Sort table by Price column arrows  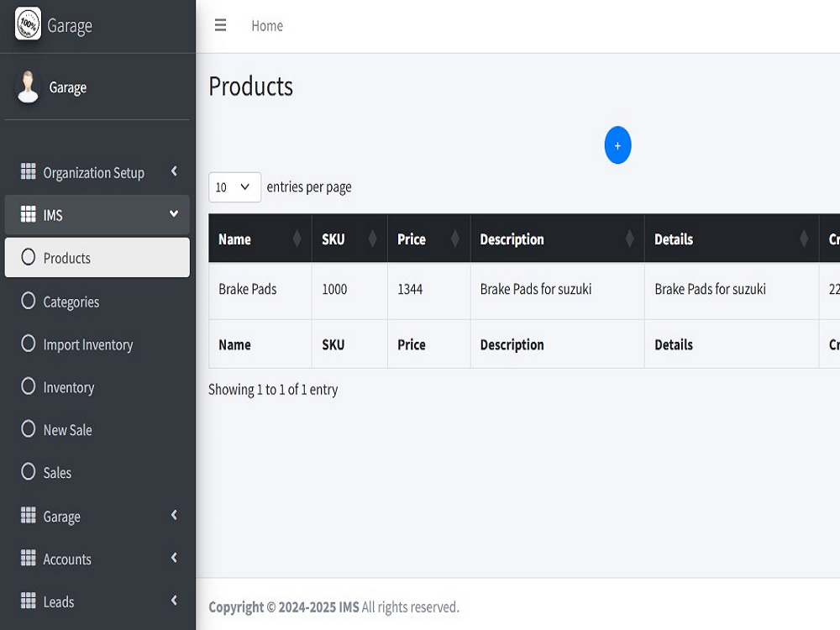[x=455, y=239]
